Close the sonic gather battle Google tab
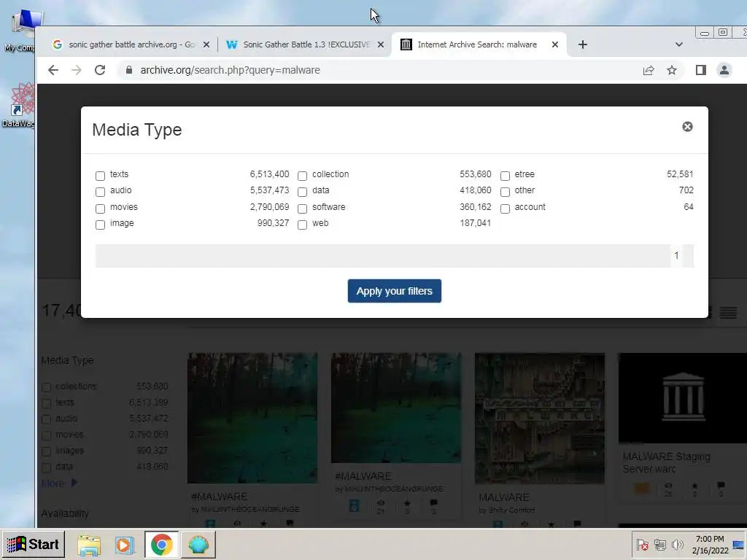747x560 pixels. pyautogui.click(x=206, y=44)
